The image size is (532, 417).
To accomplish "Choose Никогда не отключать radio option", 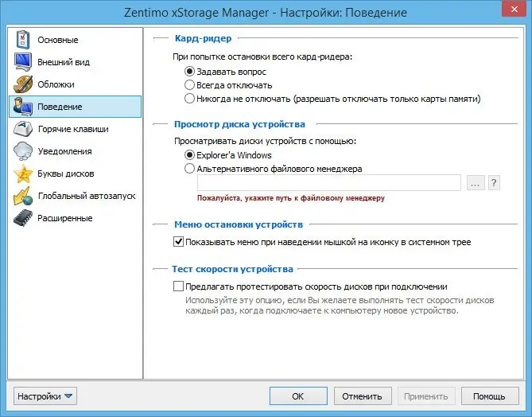I will tap(189, 99).
